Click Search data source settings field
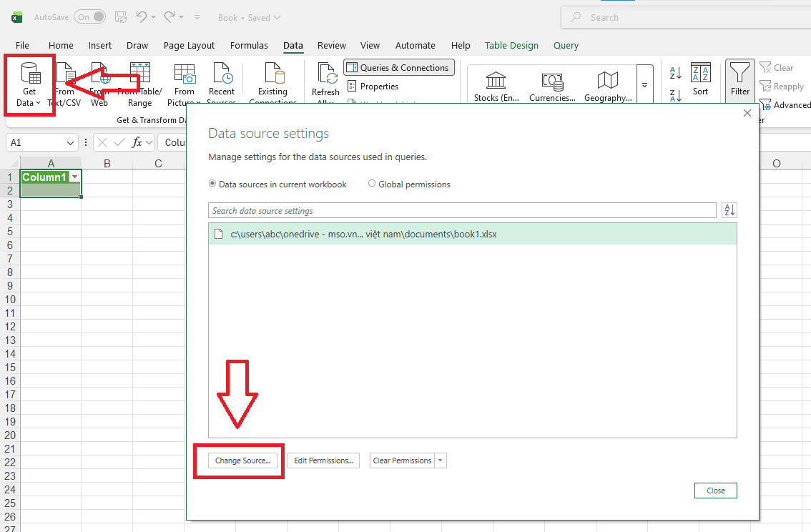Viewport: 811px width, 532px height. 462,210
